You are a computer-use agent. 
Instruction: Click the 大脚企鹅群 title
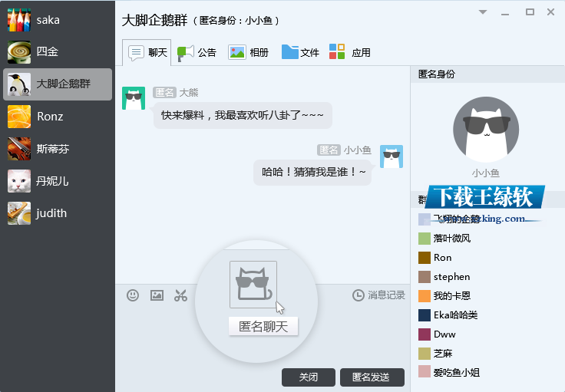154,20
